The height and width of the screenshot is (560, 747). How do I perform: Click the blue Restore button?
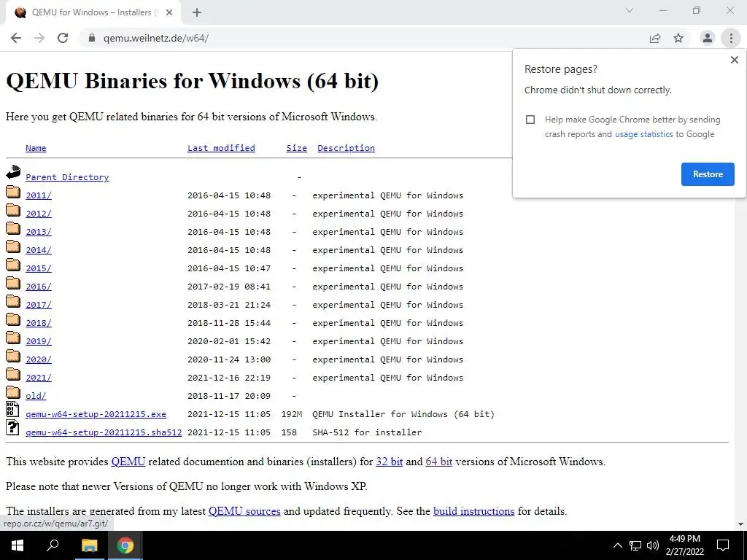point(708,174)
